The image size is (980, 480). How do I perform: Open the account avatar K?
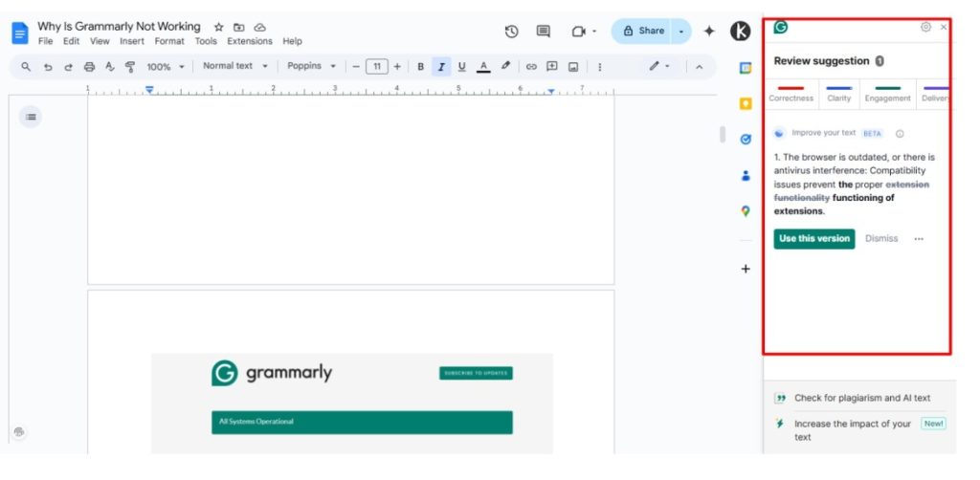click(741, 32)
